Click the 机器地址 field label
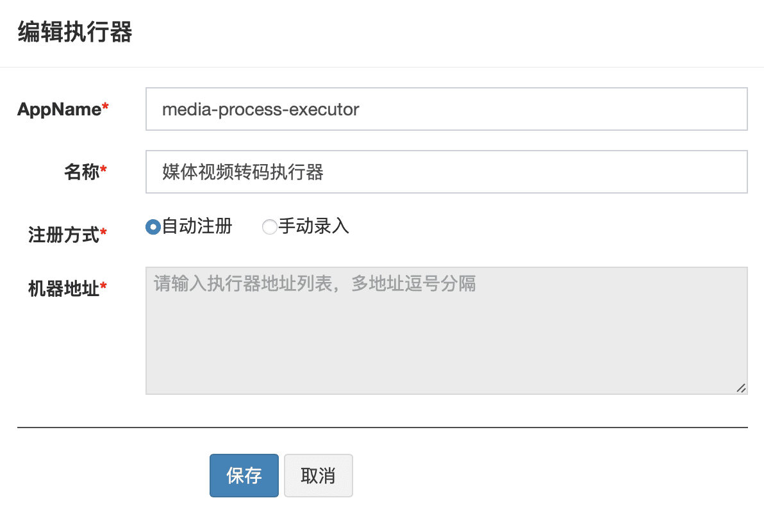 coord(63,288)
